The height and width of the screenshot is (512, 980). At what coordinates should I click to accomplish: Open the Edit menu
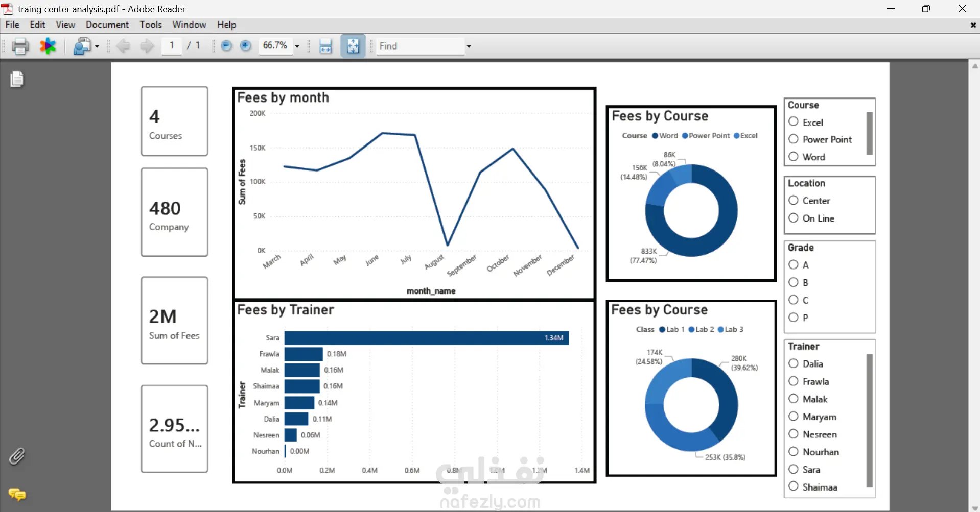37,25
